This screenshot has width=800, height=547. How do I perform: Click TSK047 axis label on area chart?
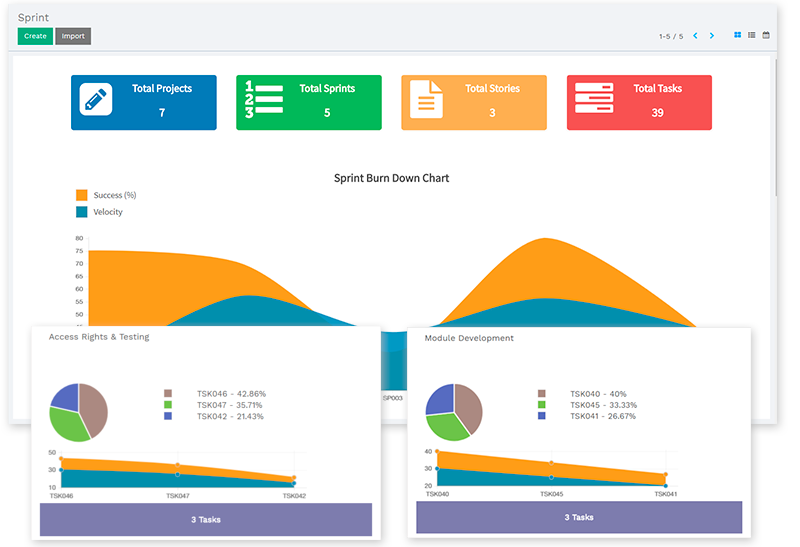178,496
